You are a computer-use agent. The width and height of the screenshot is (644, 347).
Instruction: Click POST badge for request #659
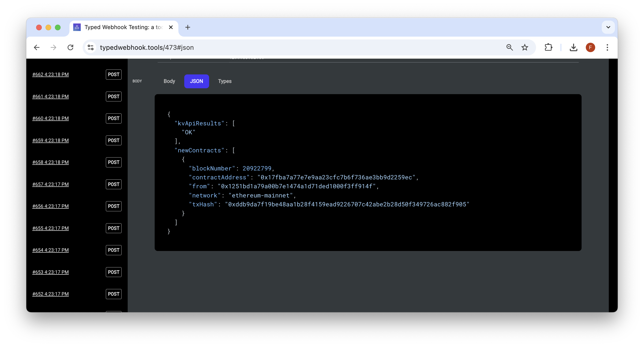point(114,140)
